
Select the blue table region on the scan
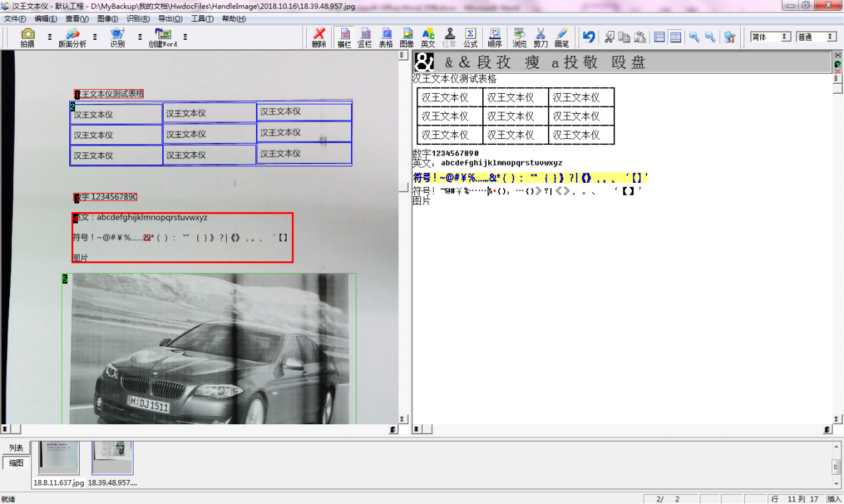click(x=210, y=133)
